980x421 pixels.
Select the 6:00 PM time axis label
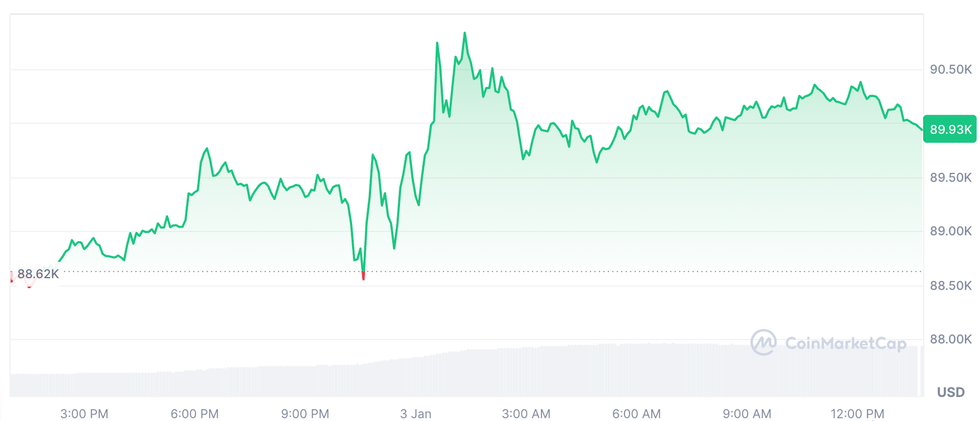coord(194,414)
